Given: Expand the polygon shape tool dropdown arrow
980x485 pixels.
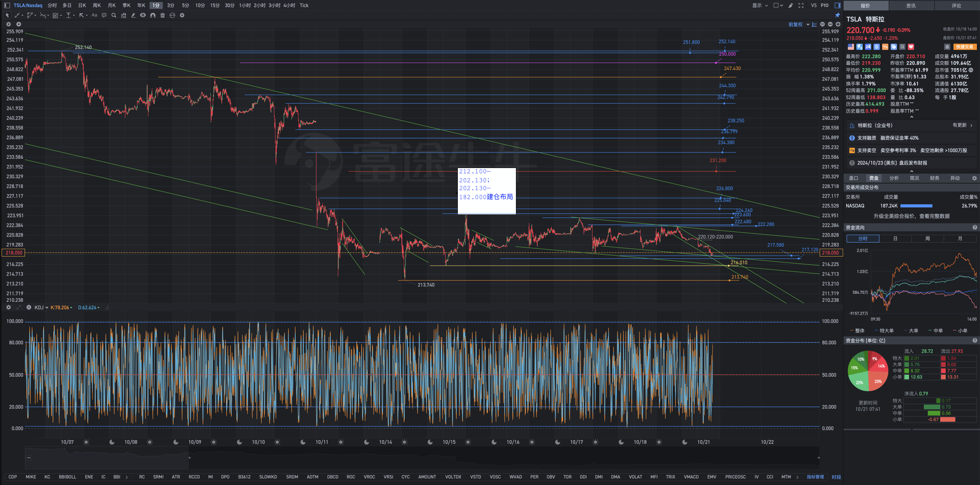Looking at the screenshot, I should pos(35,16).
